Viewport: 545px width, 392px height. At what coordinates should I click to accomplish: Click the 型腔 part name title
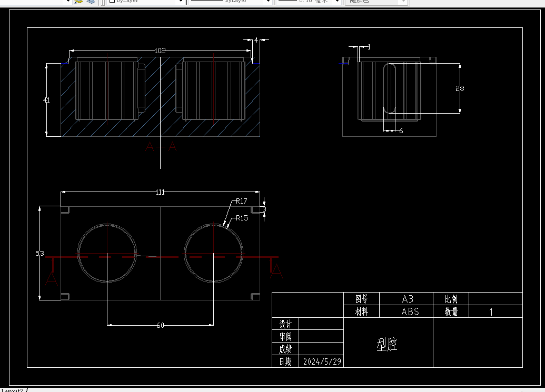[x=387, y=345]
